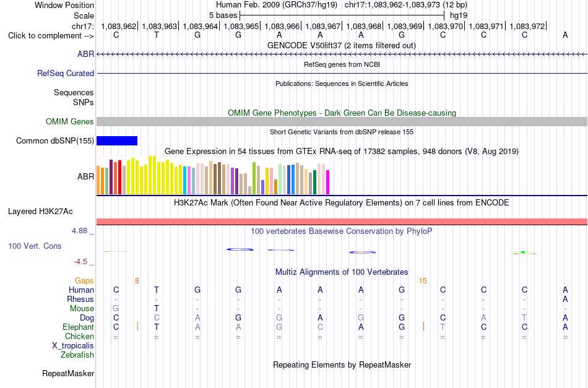Click the Sequences track label
The height and width of the screenshot is (388, 588).
coord(74,92)
